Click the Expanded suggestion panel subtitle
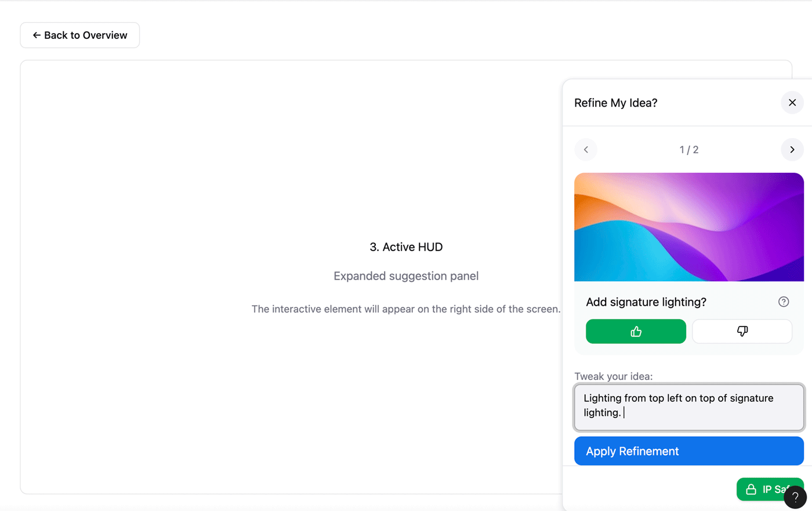Viewport: 812px width, 511px height. (406, 276)
